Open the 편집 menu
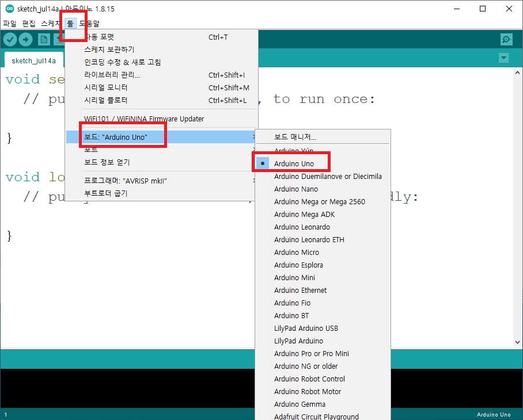523x420 pixels. pos(29,24)
